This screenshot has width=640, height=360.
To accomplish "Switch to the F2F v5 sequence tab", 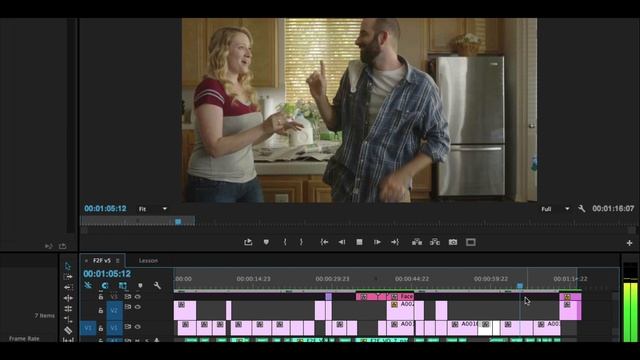I will click(x=102, y=260).
